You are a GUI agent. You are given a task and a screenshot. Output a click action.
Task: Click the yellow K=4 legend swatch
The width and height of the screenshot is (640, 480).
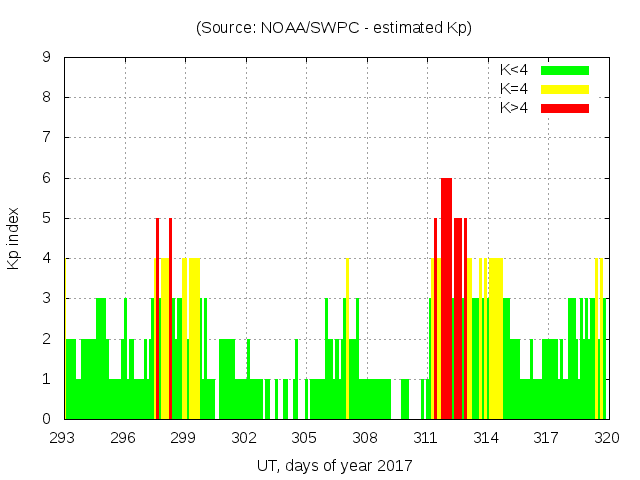565,89
